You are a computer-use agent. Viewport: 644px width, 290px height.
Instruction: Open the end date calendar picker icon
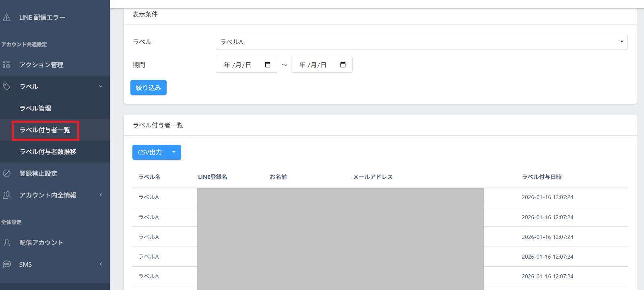click(x=343, y=65)
